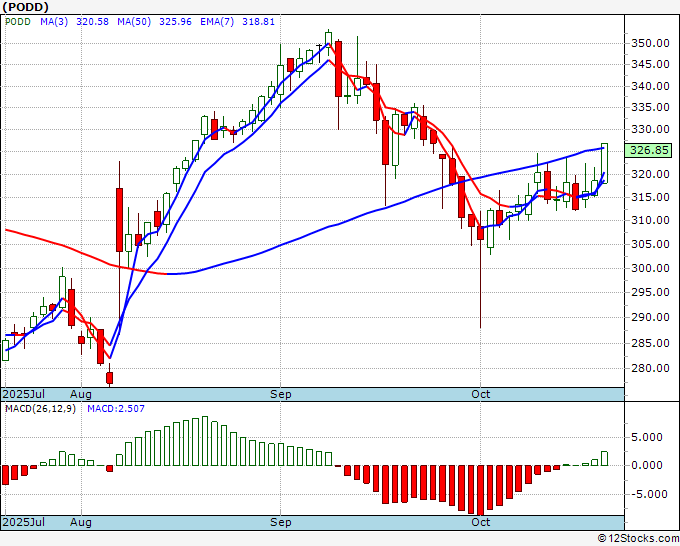Click the Sep marker on MACD timeline
Image resolution: width=680 pixels, height=546 pixels.
point(281,522)
